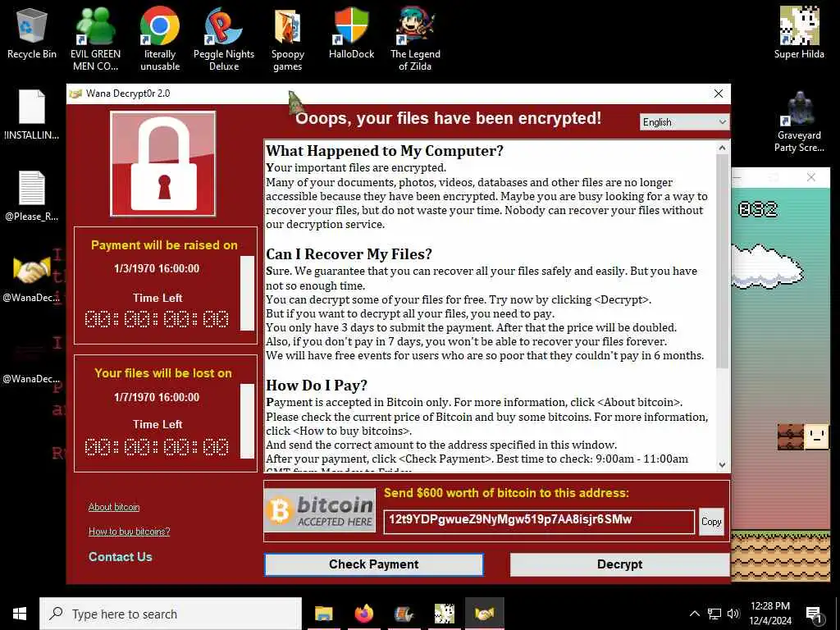Open the Super Hilda desktop shortcut
The width and height of the screenshot is (840, 630).
click(799, 34)
